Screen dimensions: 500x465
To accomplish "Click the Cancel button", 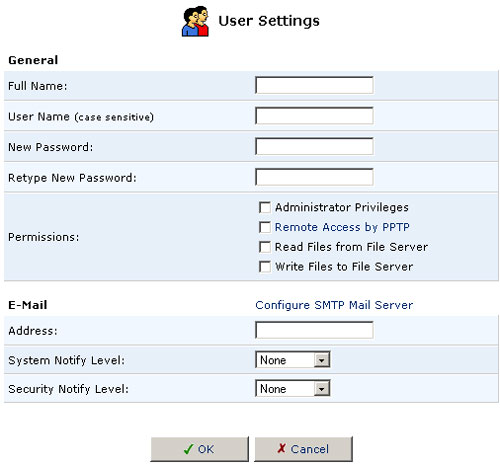I will coord(304,449).
